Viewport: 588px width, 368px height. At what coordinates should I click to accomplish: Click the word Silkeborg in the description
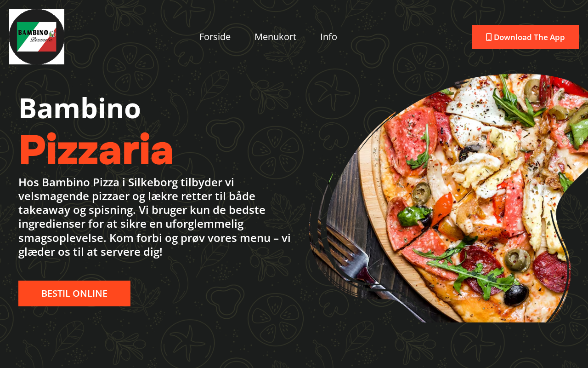(153, 182)
